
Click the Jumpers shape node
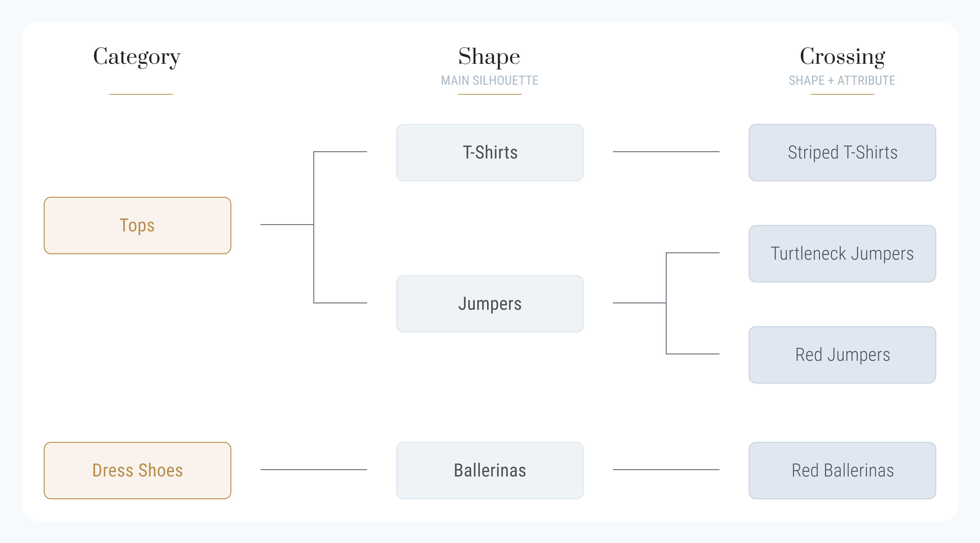coord(490,304)
